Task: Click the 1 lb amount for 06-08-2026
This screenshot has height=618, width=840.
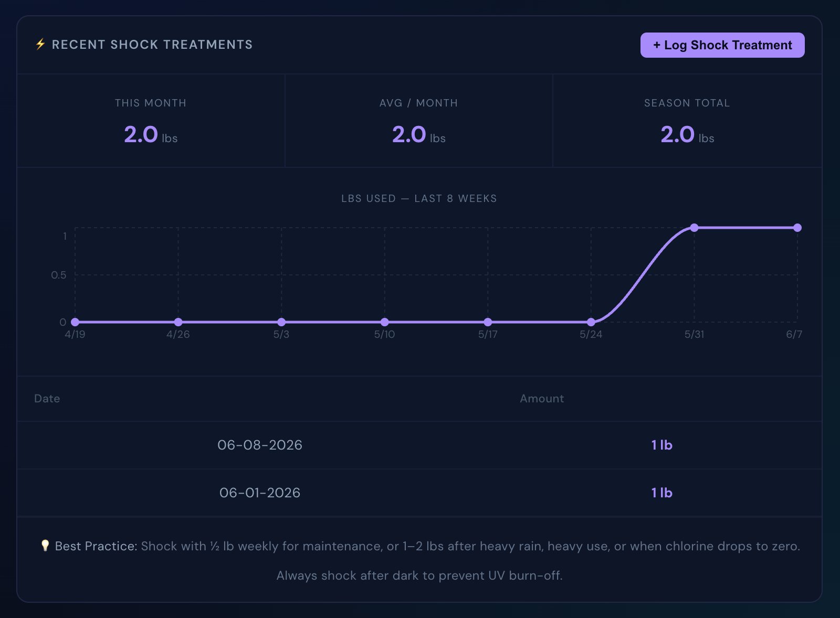Action: coord(661,445)
